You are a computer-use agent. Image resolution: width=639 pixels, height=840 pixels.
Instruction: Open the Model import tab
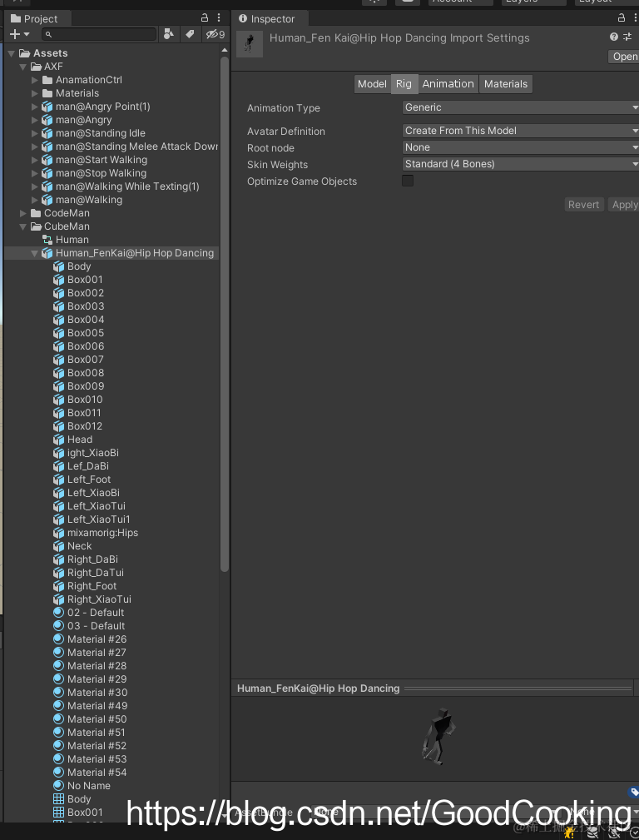tap(372, 83)
